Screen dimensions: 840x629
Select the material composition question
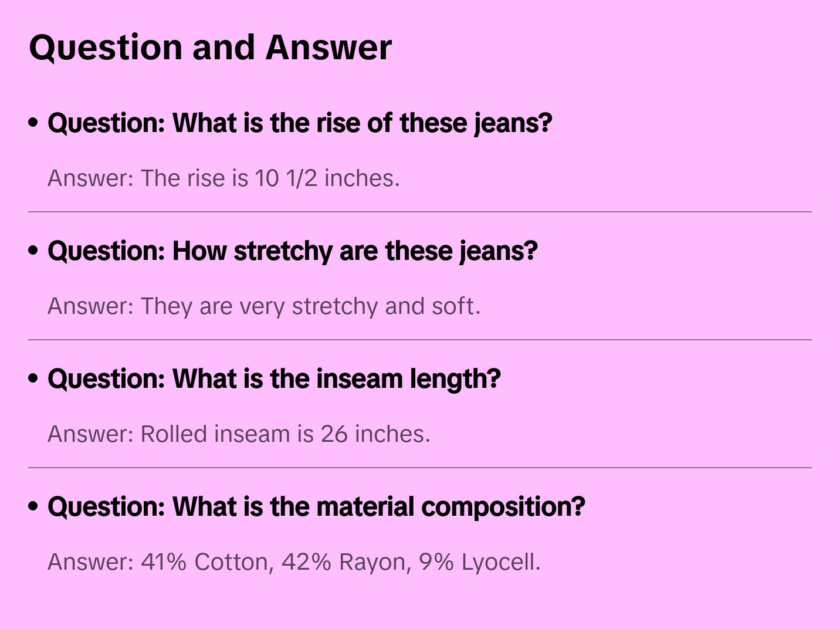316,507
